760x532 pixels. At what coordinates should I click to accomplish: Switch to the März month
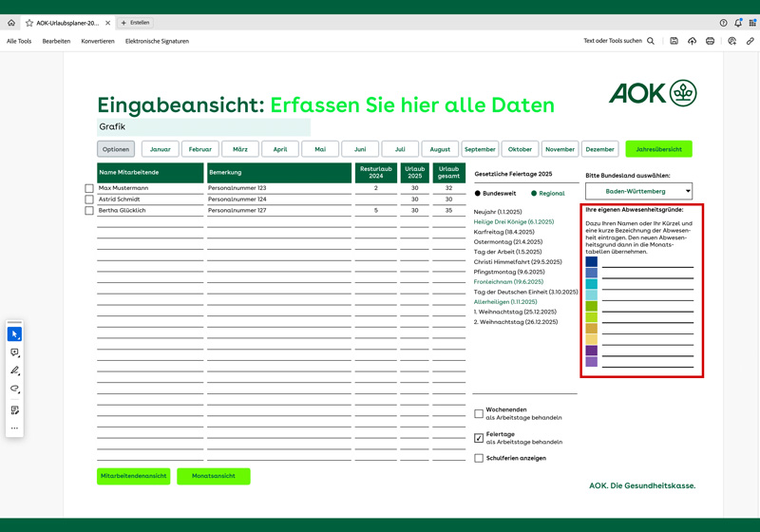click(x=240, y=149)
